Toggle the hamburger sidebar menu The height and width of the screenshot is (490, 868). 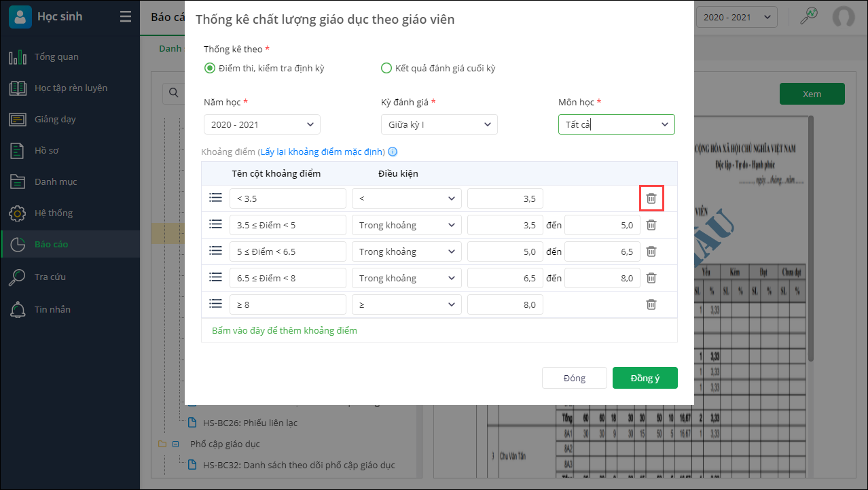126,17
